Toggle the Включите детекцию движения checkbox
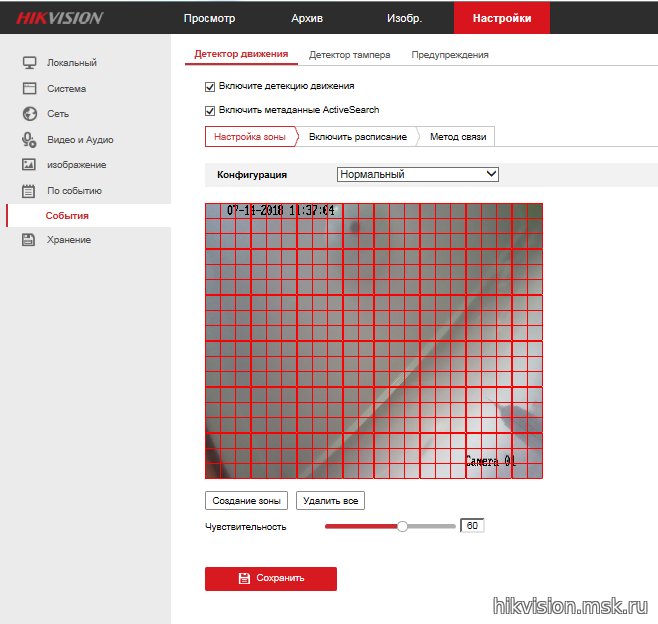 210,86
